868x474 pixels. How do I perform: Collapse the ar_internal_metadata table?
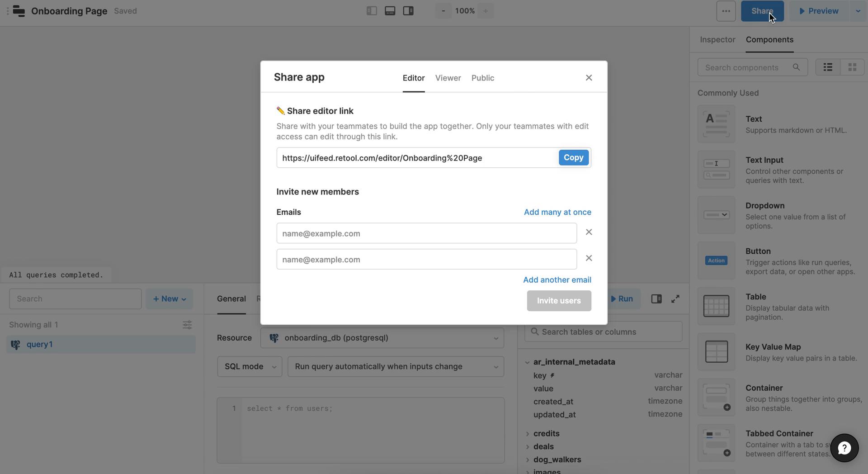527,362
